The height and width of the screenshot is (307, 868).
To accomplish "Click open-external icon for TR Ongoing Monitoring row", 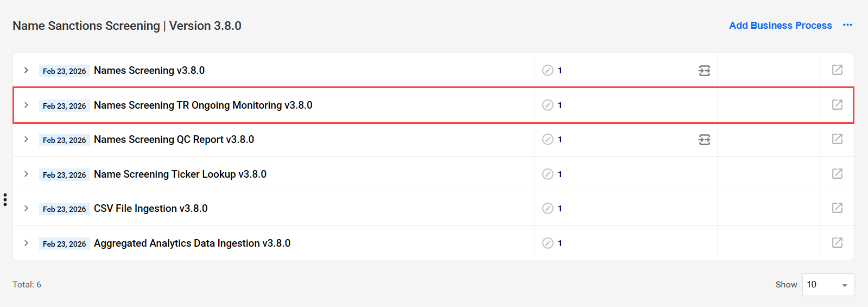I will (837, 105).
